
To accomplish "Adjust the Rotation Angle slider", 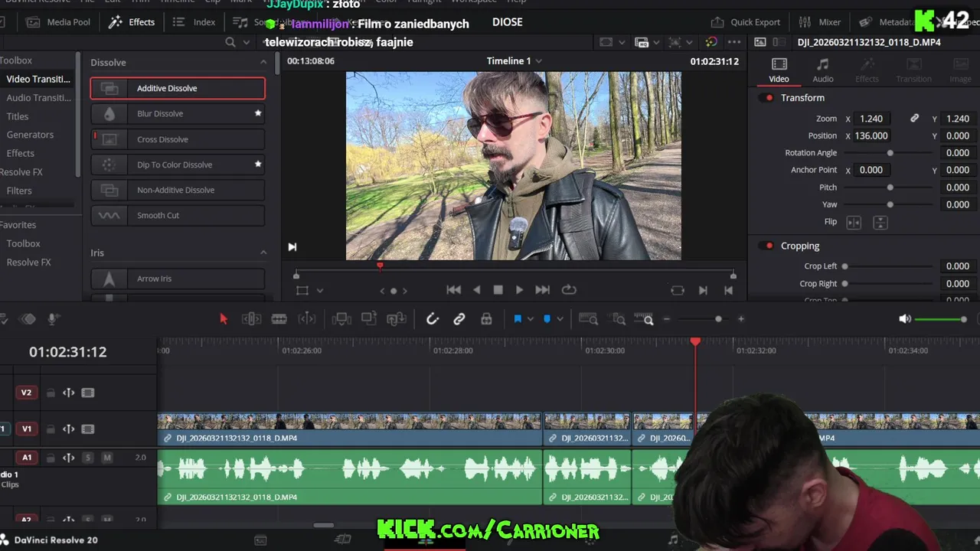I will (890, 153).
